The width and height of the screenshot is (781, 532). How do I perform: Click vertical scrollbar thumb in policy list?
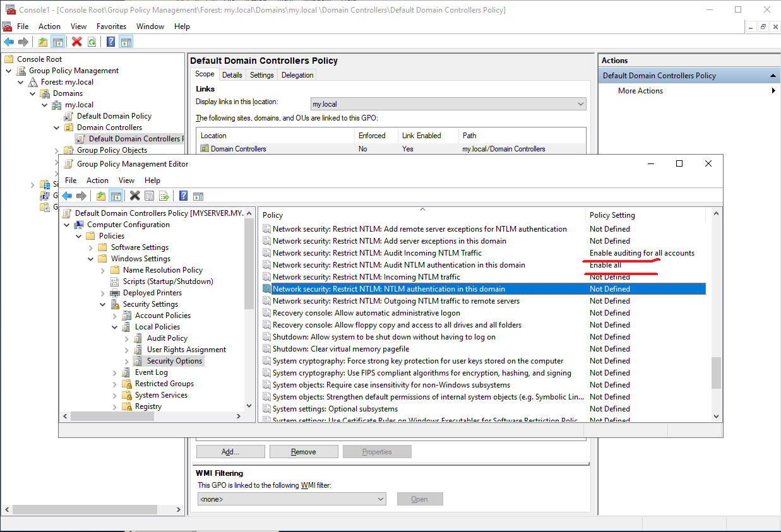pyautogui.click(x=715, y=372)
